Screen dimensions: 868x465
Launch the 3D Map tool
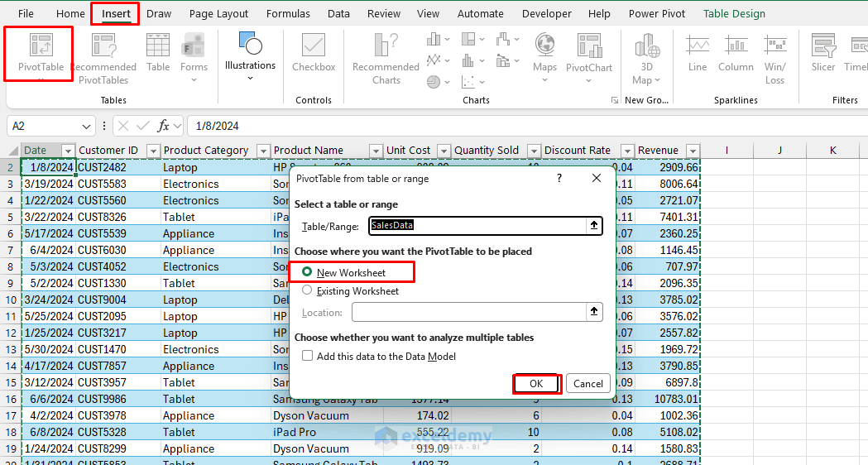click(x=646, y=59)
